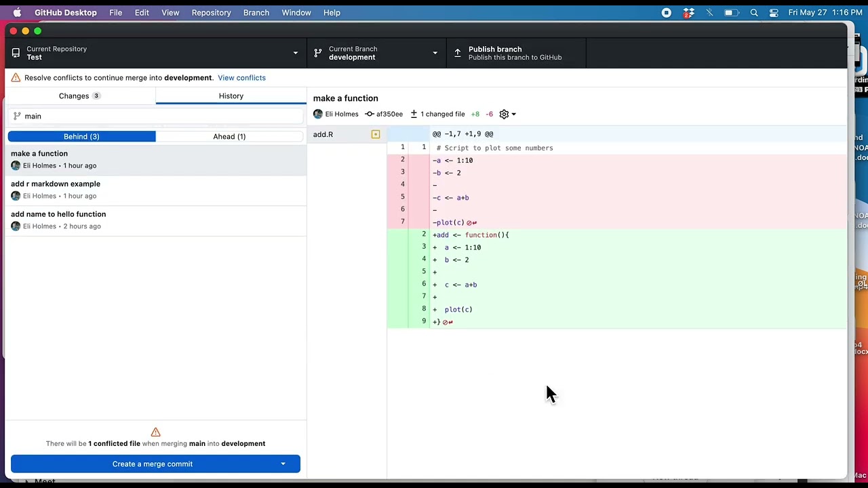Open the Help menu
Screen dimensions: 868x488
click(x=332, y=12)
